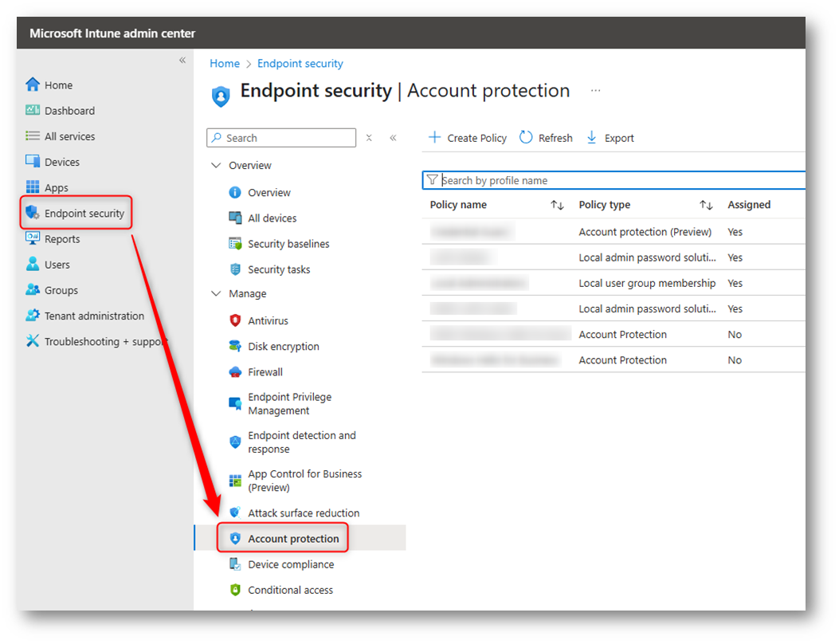Collapse the left navigation sidebar
Screen dimensions: 839x644
[182, 60]
